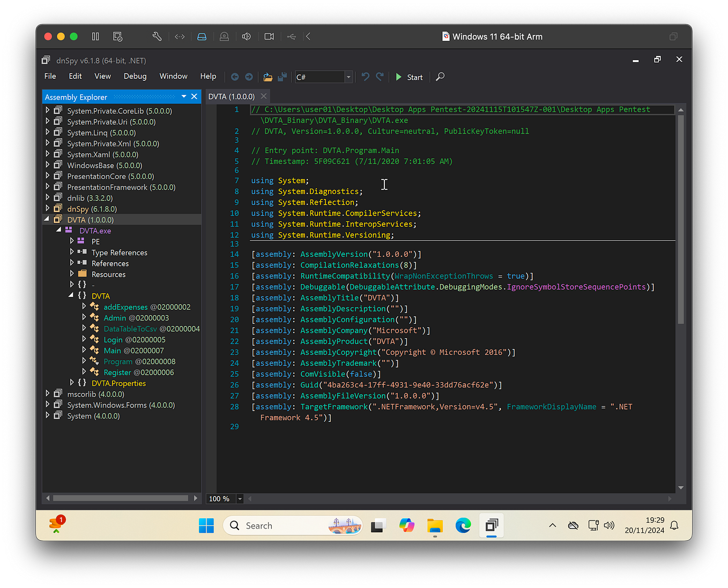Screen dimensions: 728x588
Task: Select the DVTA (1.0.0.0) editor tab
Action: pyautogui.click(x=232, y=96)
